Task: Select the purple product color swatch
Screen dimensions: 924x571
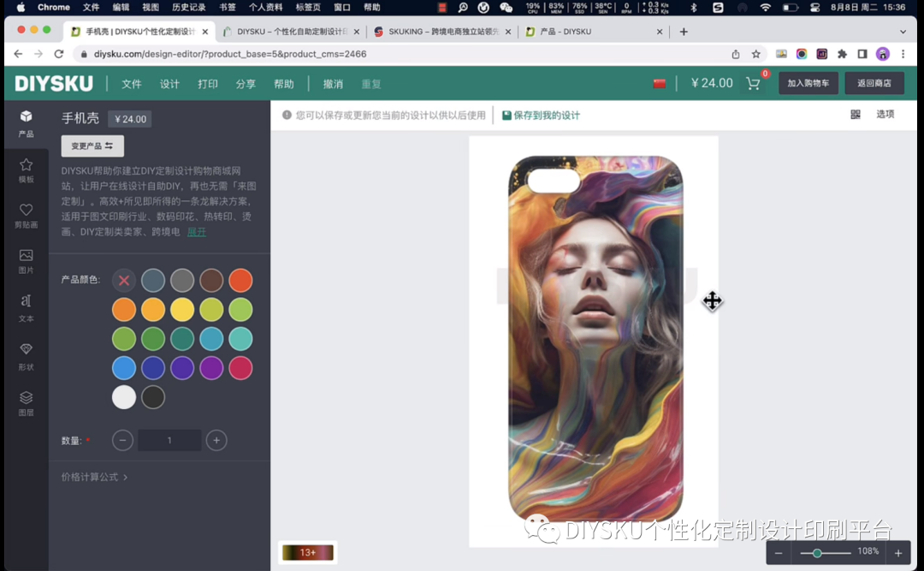Action: pyautogui.click(x=211, y=368)
